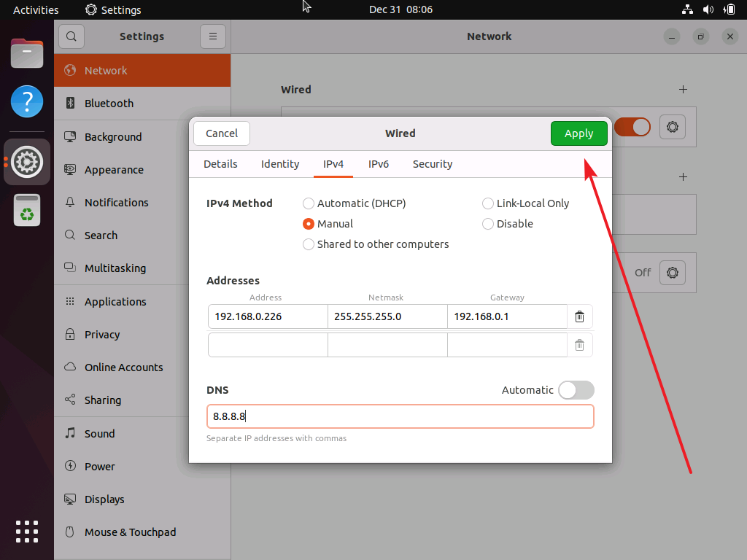Enable the Automatic DNS toggle
The width and height of the screenshot is (747, 560).
(x=576, y=390)
